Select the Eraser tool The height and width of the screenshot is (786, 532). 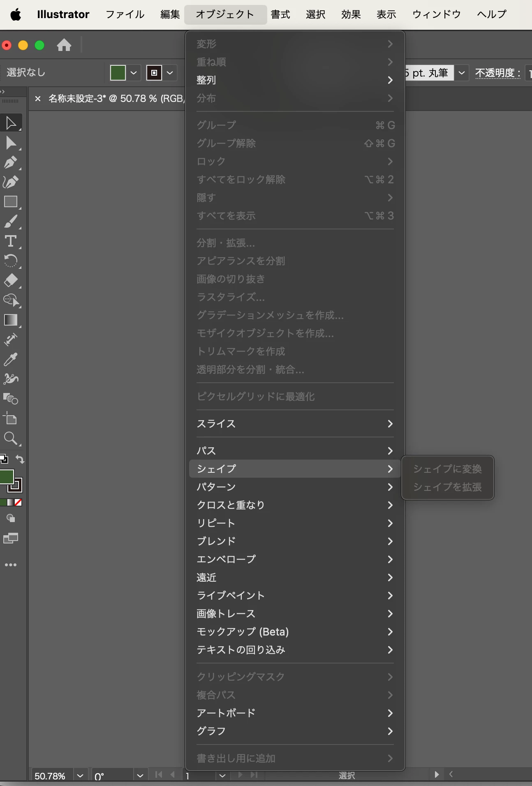[11, 280]
